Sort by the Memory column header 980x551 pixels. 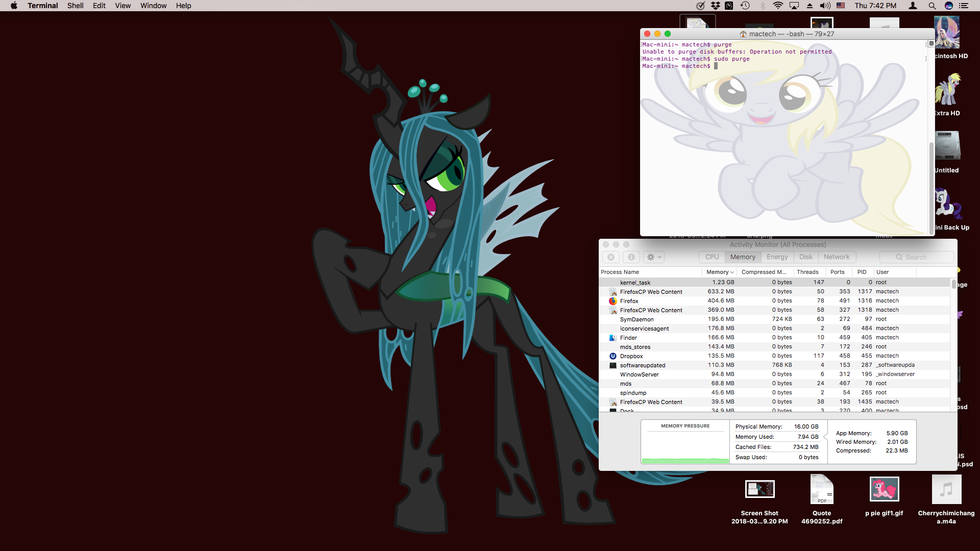(720, 272)
